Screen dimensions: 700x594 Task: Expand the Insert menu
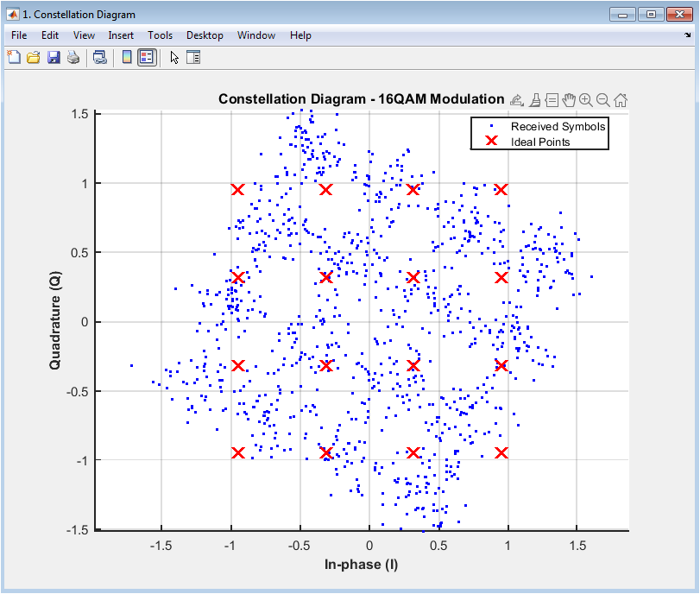click(121, 35)
